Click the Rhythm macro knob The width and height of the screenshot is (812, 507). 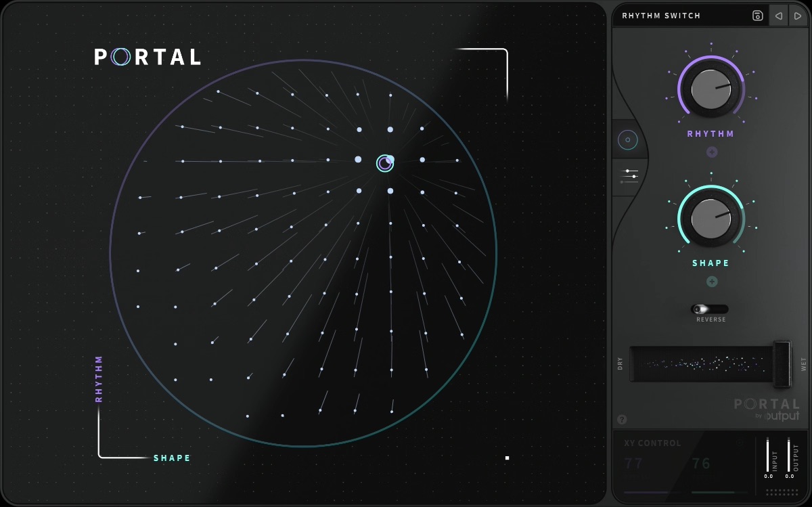point(710,89)
